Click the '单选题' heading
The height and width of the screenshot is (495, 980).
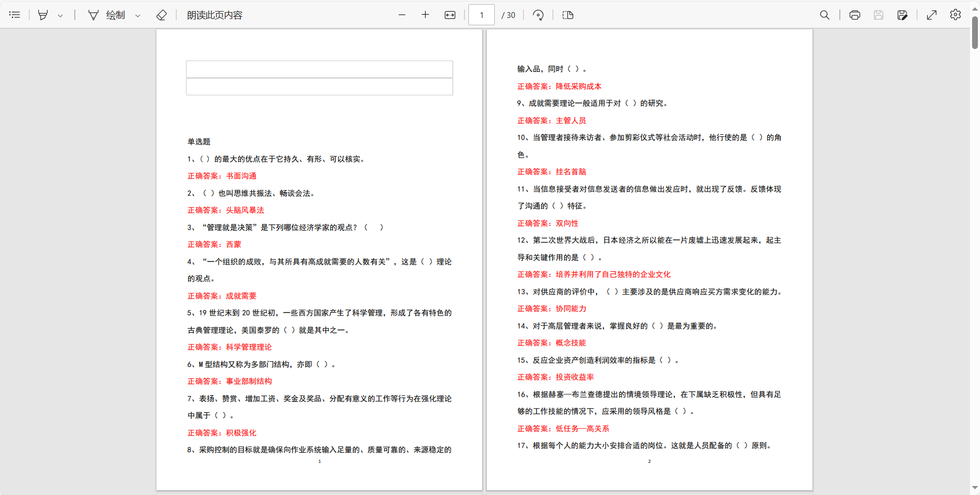click(x=199, y=142)
